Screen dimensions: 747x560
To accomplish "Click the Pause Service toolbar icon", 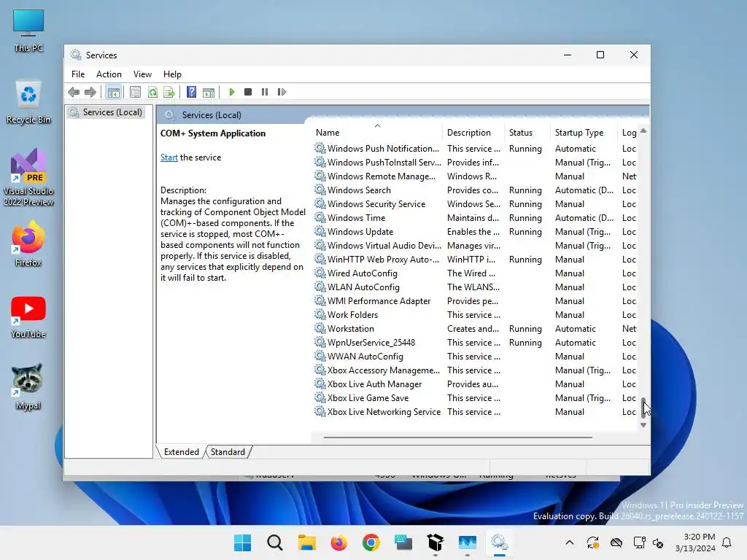I will pyautogui.click(x=265, y=92).
